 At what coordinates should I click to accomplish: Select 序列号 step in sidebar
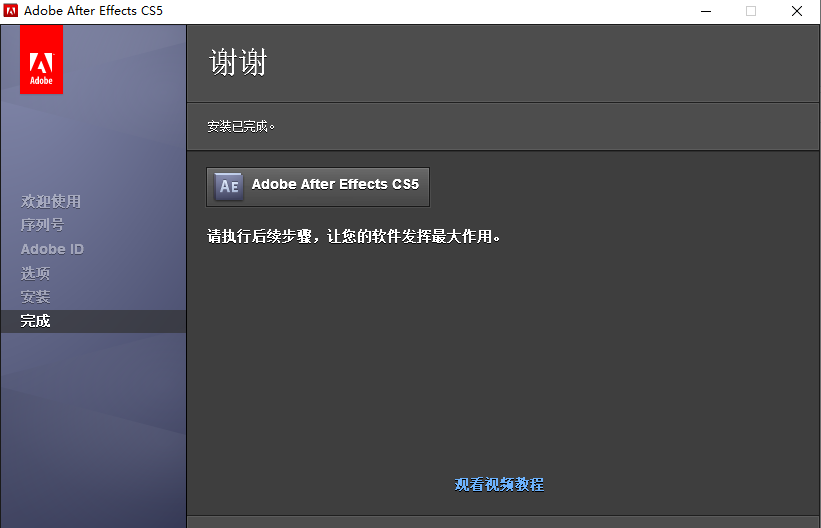tap(42, 225)
